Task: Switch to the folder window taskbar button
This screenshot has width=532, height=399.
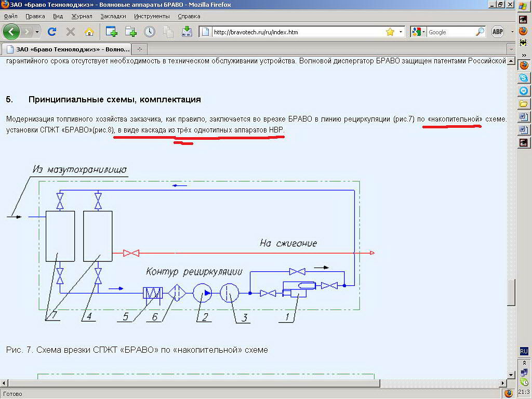Action: point(524,103)
